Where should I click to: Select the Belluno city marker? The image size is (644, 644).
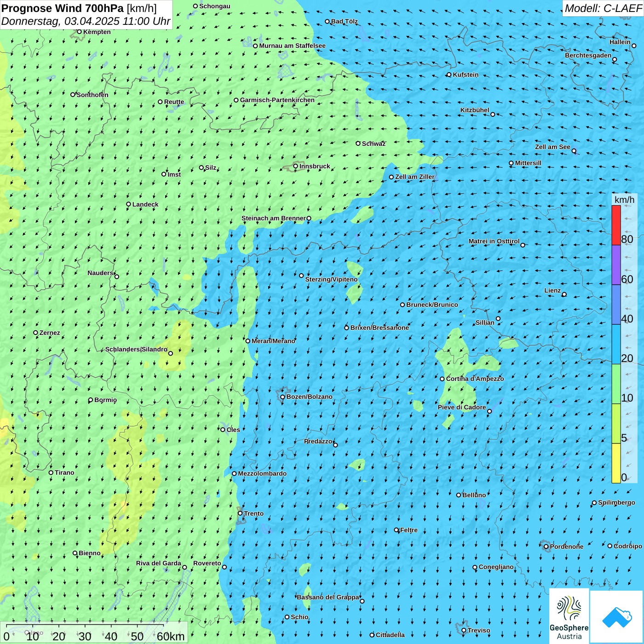tap(459, 495)
